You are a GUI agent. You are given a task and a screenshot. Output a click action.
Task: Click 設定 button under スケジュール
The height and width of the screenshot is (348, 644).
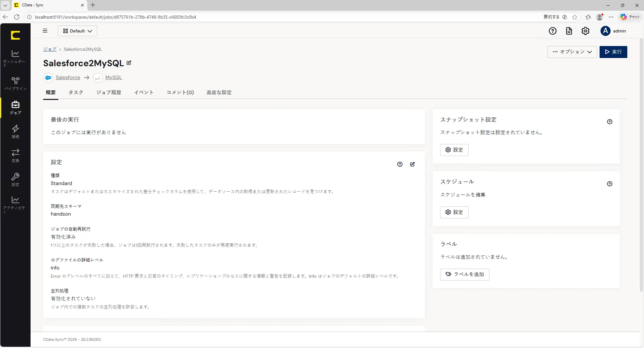[x=454, y=212]
